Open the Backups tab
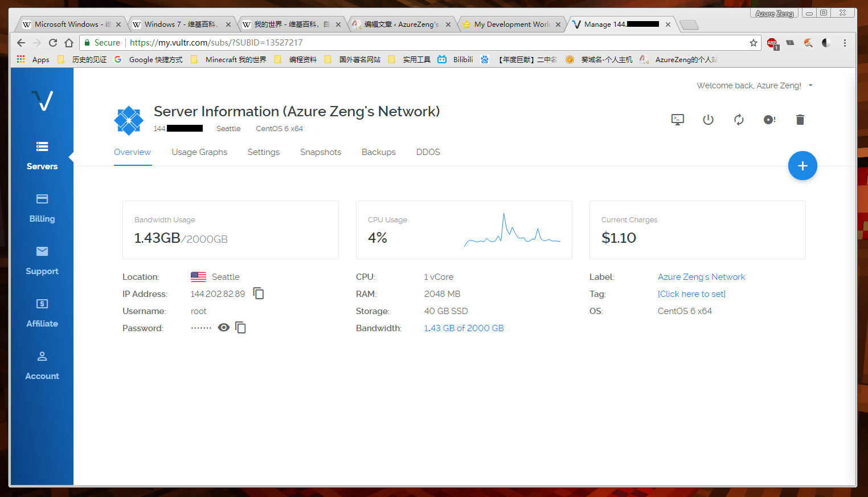The height and width of the screenshot is (497, 868). [379, 152]
